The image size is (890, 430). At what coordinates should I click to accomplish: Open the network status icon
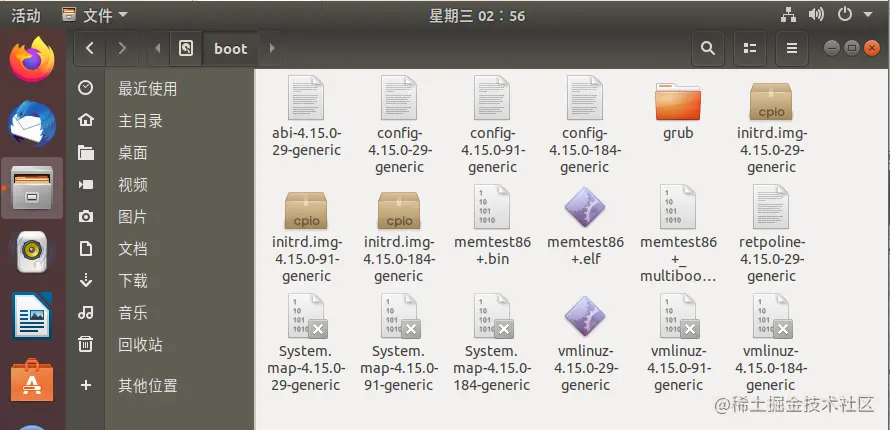point(788,15)
